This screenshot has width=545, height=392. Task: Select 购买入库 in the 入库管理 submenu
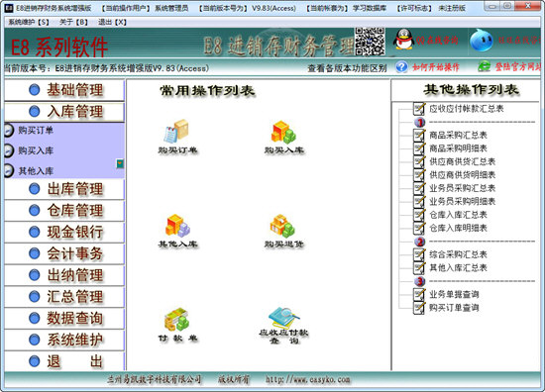pos(36,150)
